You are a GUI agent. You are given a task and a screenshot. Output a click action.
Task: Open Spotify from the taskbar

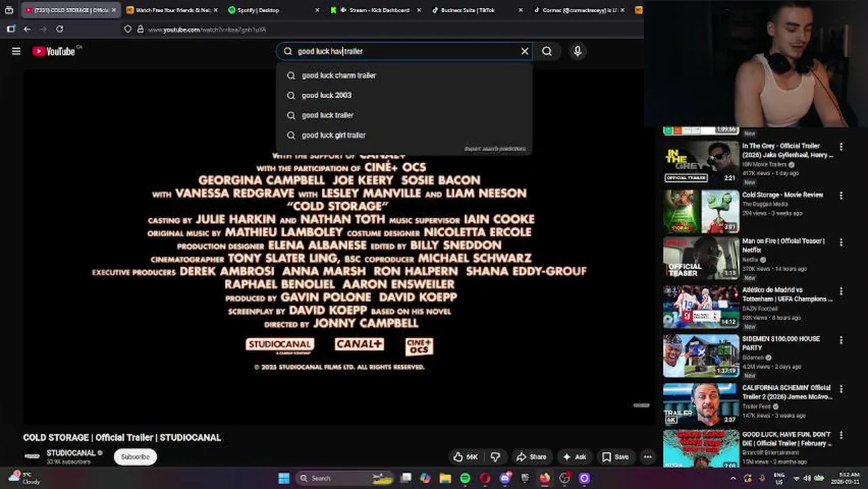[x=465, y=478]
